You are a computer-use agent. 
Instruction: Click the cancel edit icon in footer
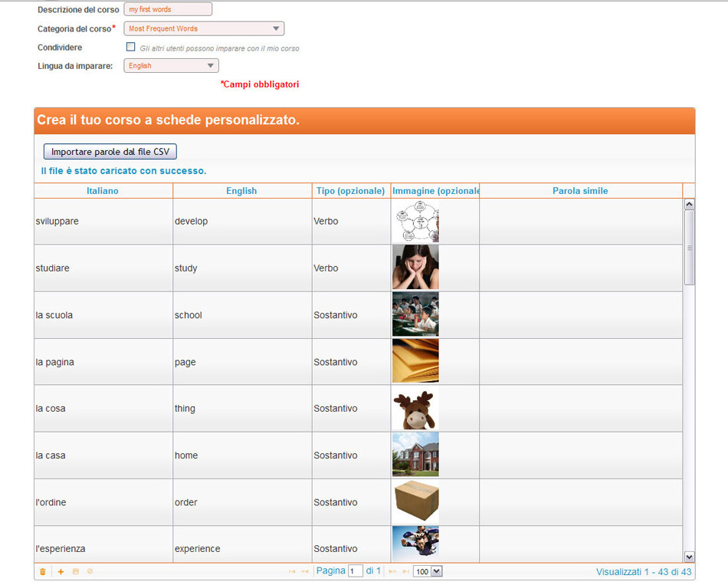tap(90, 571)
